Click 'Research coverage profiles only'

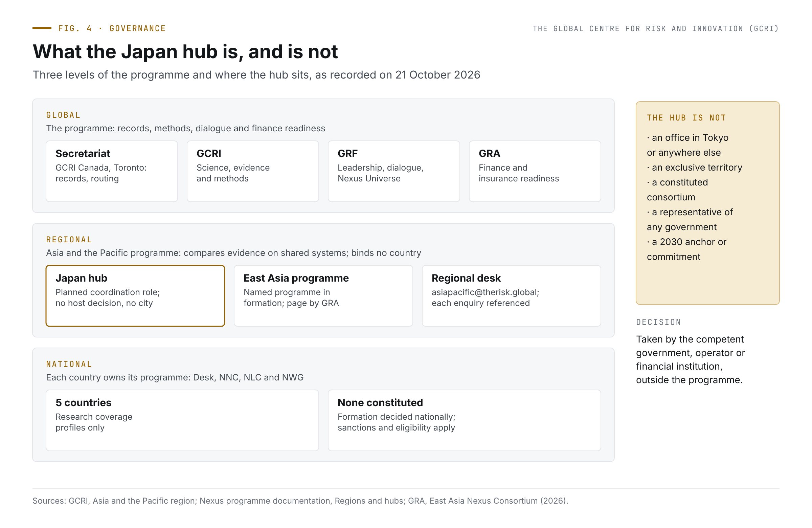coord(94,422)
